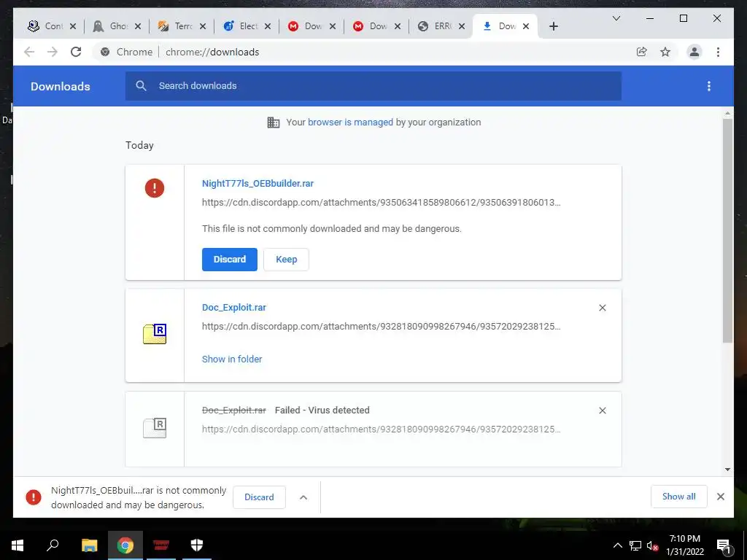Open Show in folder for Doc_Exploit.rar
Viewport: 747px width, 560px height.
[232, 359]
